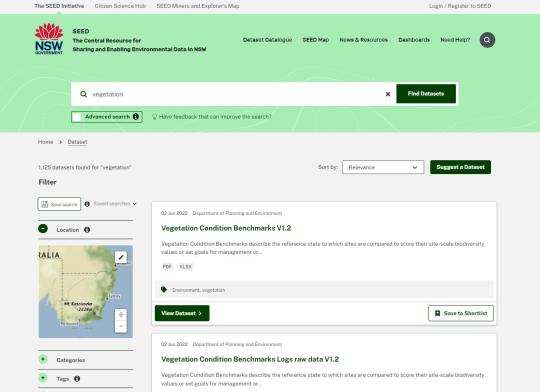Open the Saved searches dropdown
This screenshot has height=392, width=540.
click(115, 204)
